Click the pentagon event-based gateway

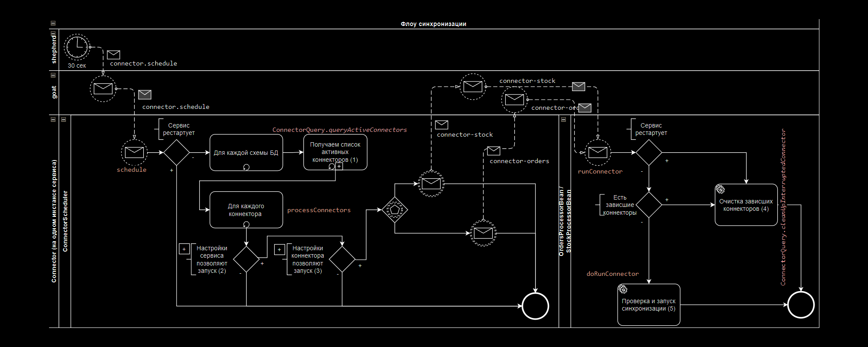(x=395, y=210)
